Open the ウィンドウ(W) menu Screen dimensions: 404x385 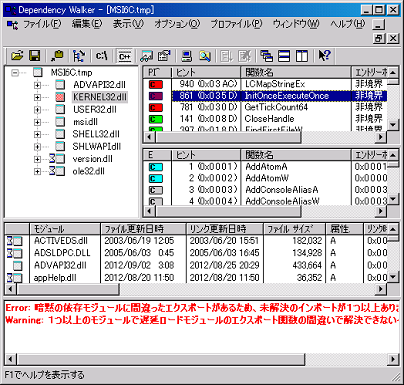(296, 24)
